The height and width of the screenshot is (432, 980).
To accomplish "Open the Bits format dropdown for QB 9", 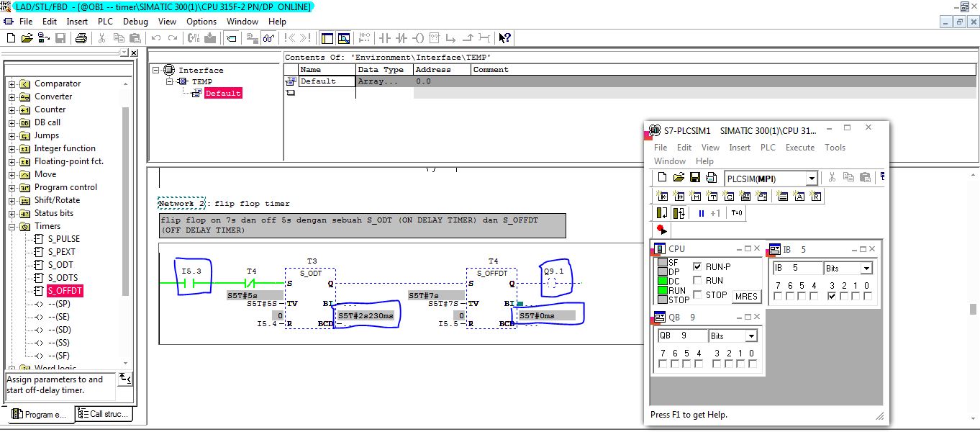I will tap(751, 336).
